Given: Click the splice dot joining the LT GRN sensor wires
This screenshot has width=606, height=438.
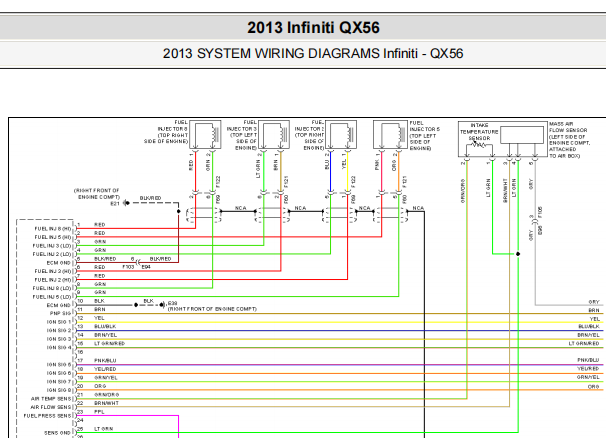Looking at the screenshot, I should click(518, 254).
